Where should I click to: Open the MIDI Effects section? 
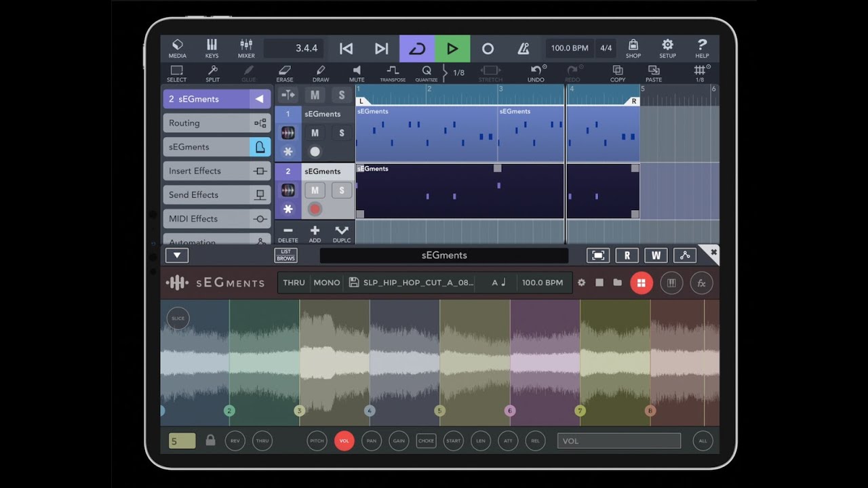tap(217, 219)
